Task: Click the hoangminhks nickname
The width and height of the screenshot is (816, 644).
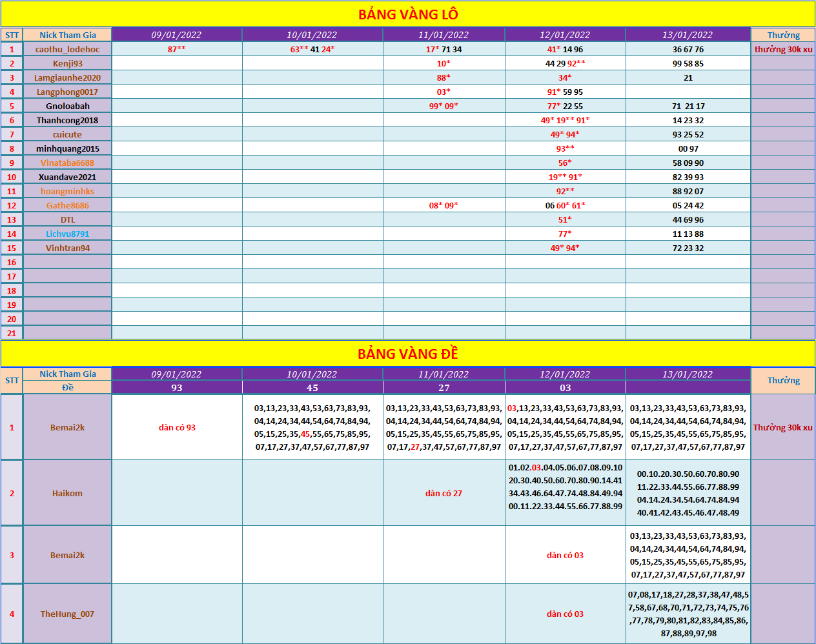Action: click(x=68, y=191)
